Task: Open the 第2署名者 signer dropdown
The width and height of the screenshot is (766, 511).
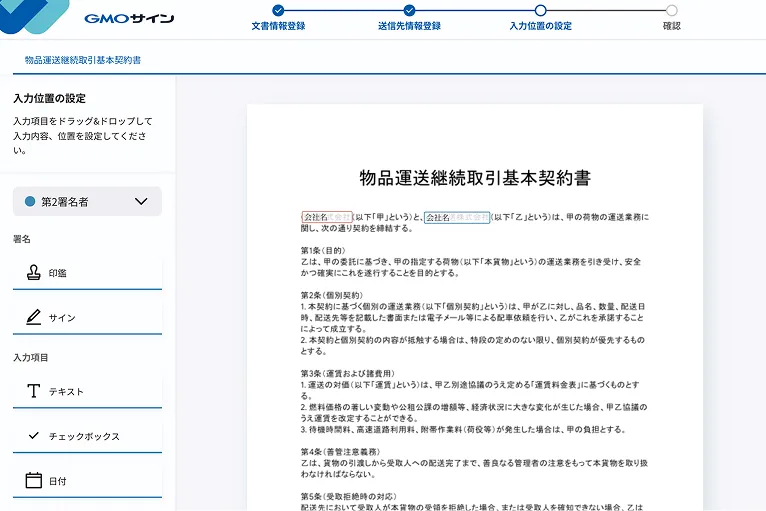Action: [x=87, y=201]
